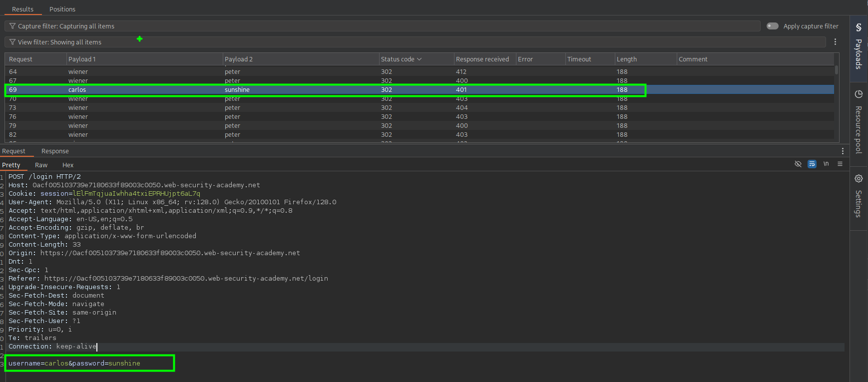
Task: Switch to the Response tab
Action: coord(55,151)
